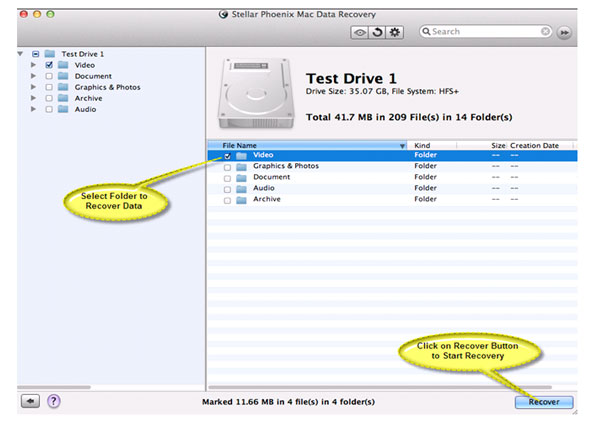The height and width of the screenshot is (421, 590).
Task: Sort by File Name column header
Action: pos(307,146)
